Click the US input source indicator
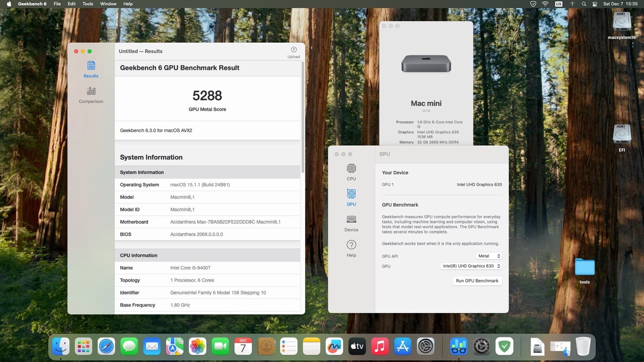Screen dimensions: 644x362 click(x=559, y=4)
